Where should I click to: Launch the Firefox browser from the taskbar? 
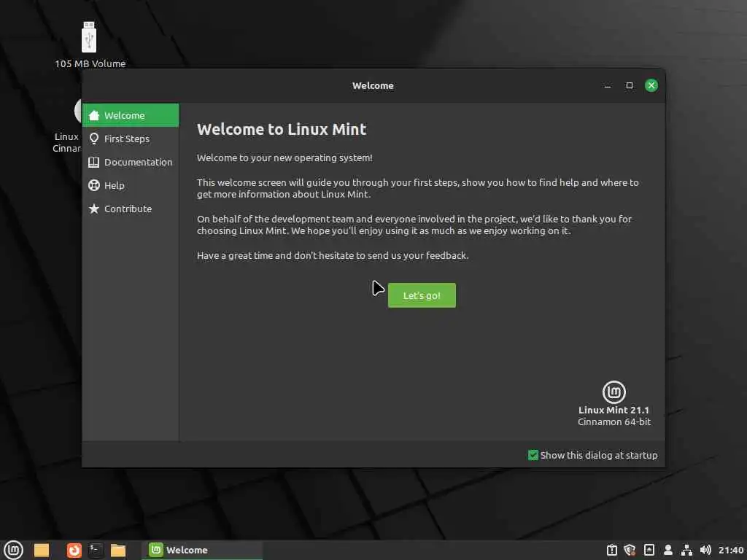click(74, 550)
